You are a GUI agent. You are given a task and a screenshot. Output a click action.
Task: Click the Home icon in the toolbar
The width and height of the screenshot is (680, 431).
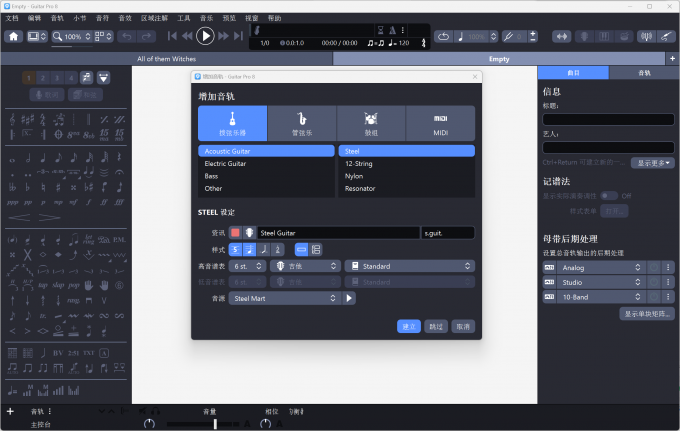click(14, 36)
